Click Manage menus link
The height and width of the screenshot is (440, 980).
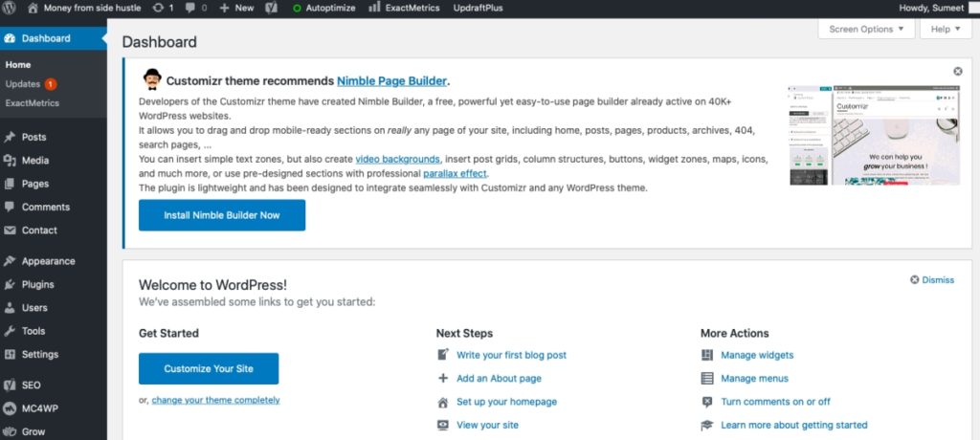754,379
